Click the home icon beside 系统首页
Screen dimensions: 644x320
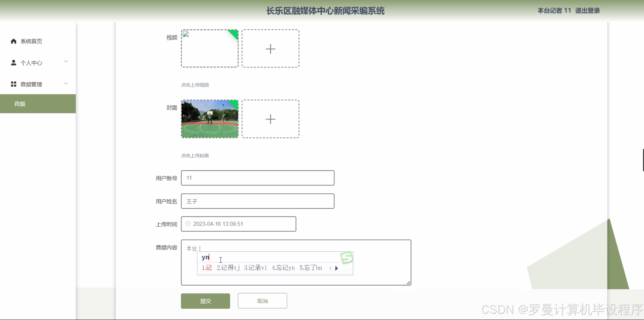pos(14,41)
